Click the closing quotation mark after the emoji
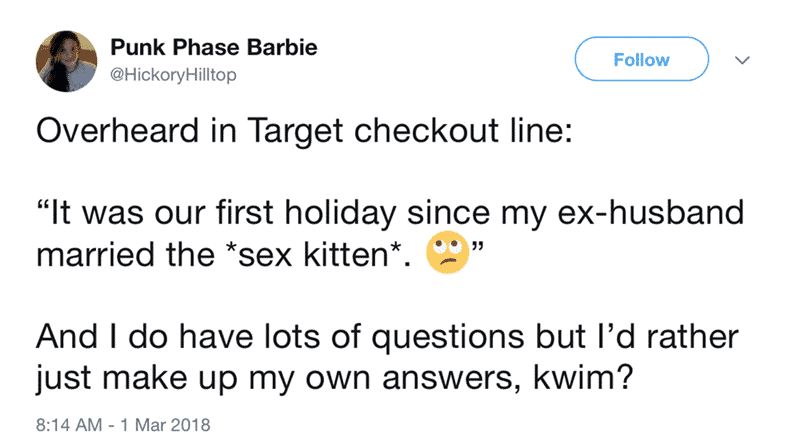Screen dimensions: 800x440 [477, 248]
